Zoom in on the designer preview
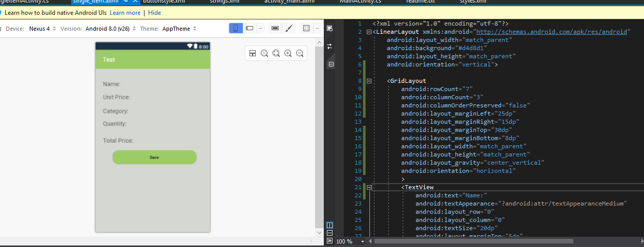This screenshot has height=247, width=644. tap(288, 53)
